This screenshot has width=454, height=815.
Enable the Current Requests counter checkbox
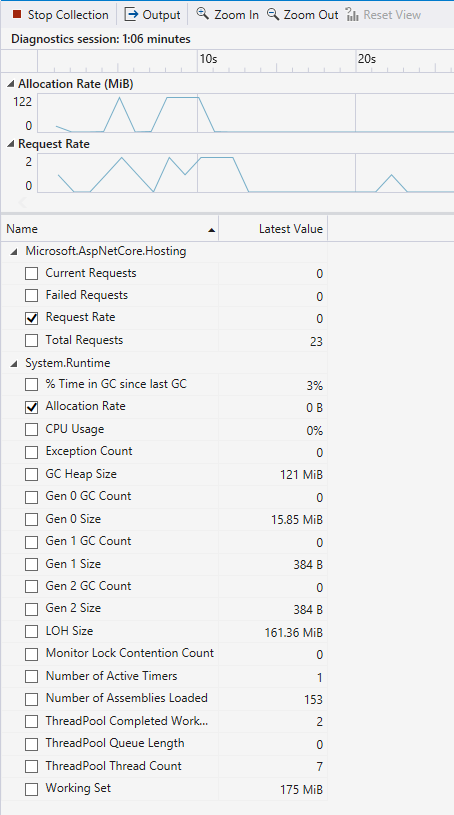coord(32,273)
